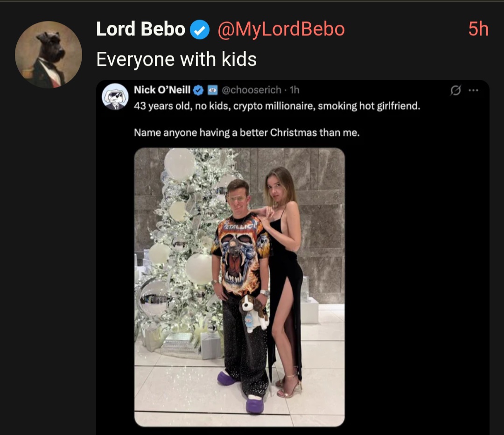The width and height of the screenshot is (504, 435).
Task: Click Nick O'Neill's cartoon profile avatar
Action: point(115,96)
